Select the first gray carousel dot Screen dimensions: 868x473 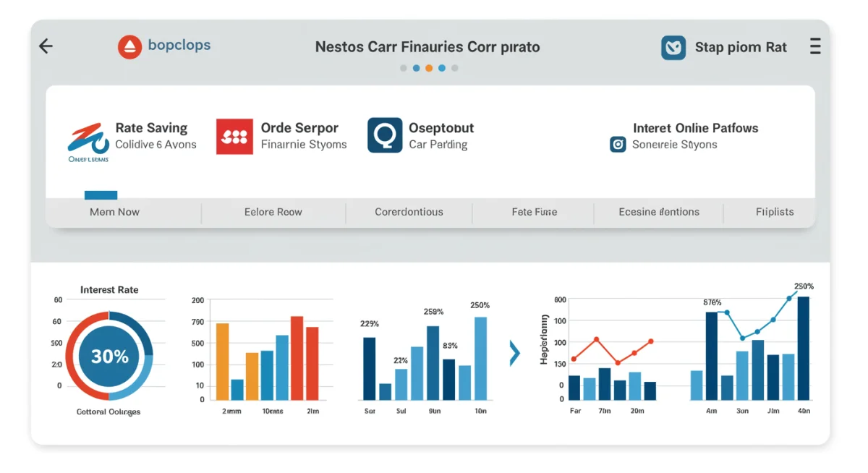tap(404, 68)
